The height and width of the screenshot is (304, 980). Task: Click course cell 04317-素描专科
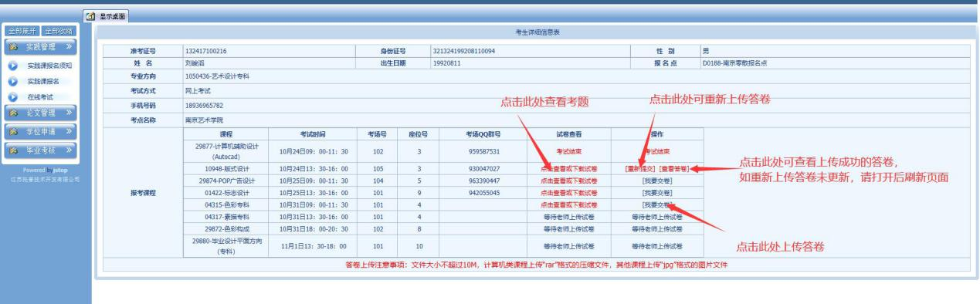pyautogui.click(x=226, y=217)
